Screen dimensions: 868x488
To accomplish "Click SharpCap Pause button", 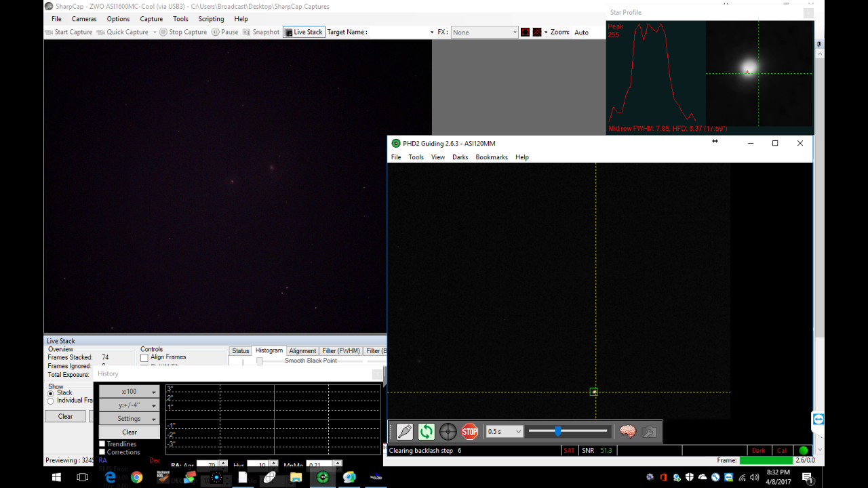I will (224, 32).
